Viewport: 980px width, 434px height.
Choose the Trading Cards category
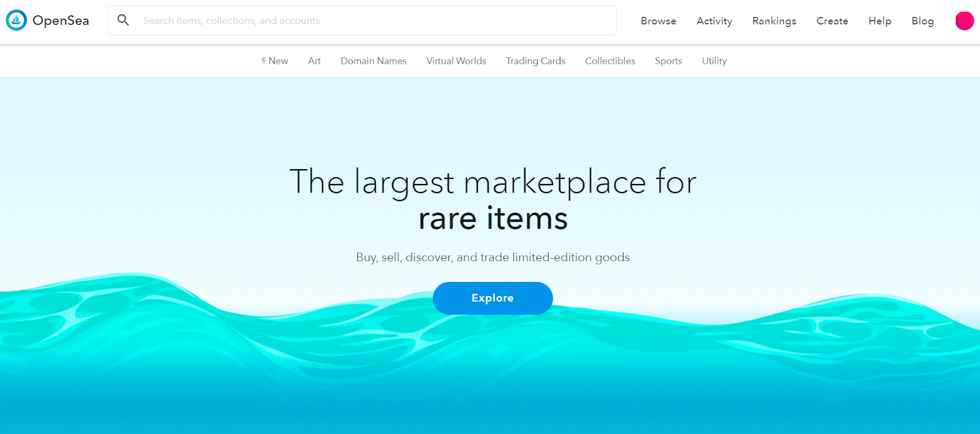coord(535,61)
